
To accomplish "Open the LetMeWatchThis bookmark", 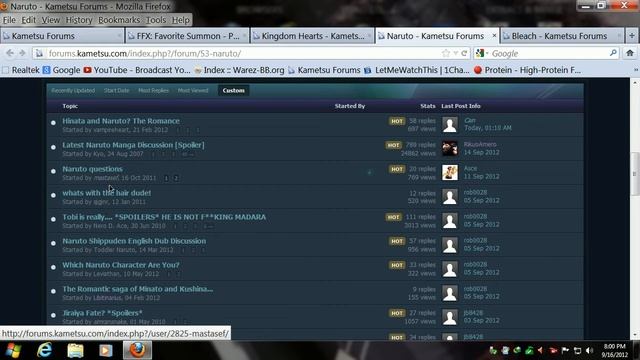I will pyautogui.click(x=417, y=70).
